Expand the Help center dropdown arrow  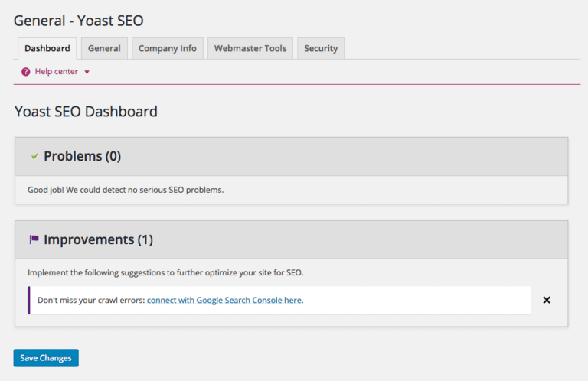(x=87, y=72)
